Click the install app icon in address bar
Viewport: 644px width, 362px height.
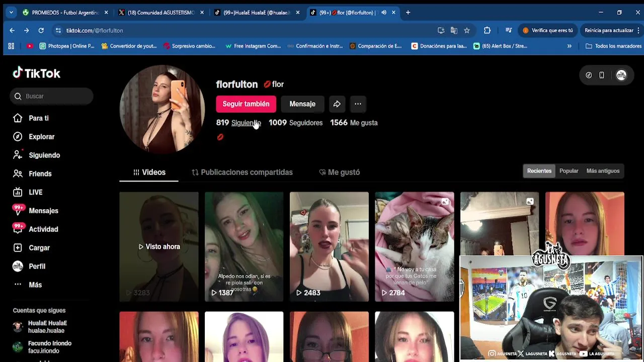(441, 31)
